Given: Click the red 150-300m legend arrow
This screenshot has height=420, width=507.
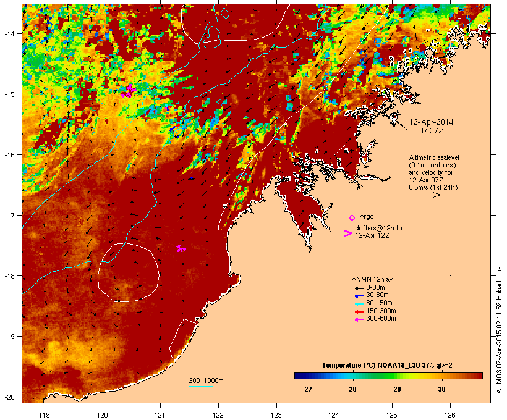Looking at the screenshot, I should [359, 312].
